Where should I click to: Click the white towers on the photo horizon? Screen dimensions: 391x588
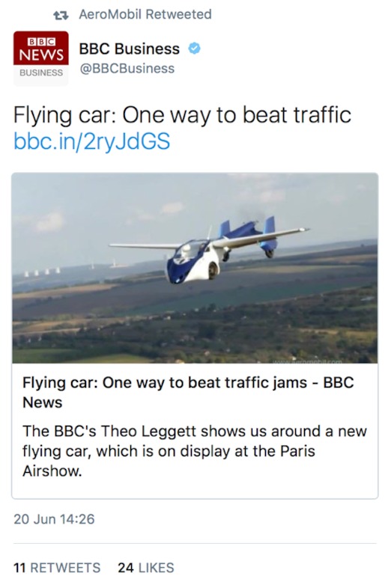42,272
